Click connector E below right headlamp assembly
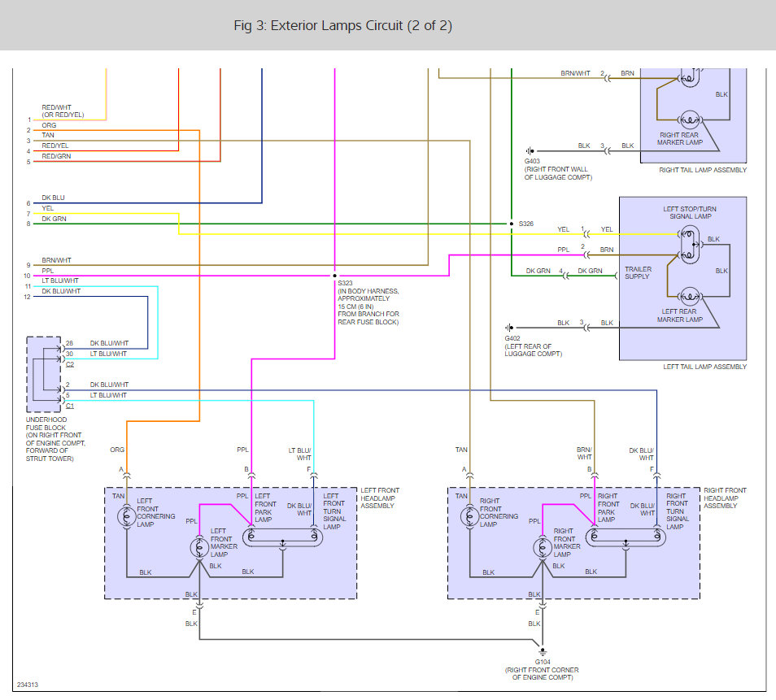Image resolution: width=776 pixels, height=700 pixels. 543,606
